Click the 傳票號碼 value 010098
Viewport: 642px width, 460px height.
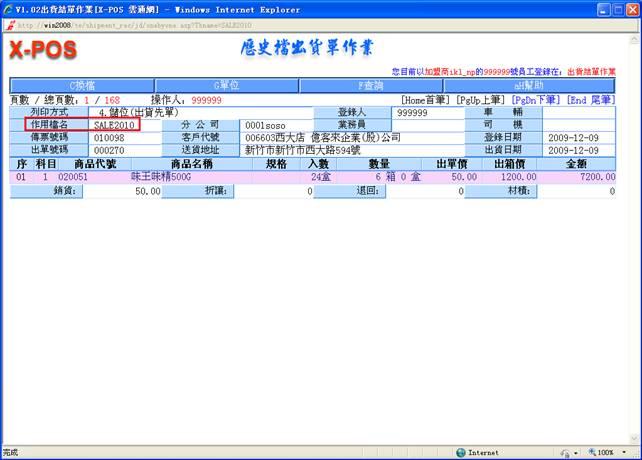click(x=109, y=137)
